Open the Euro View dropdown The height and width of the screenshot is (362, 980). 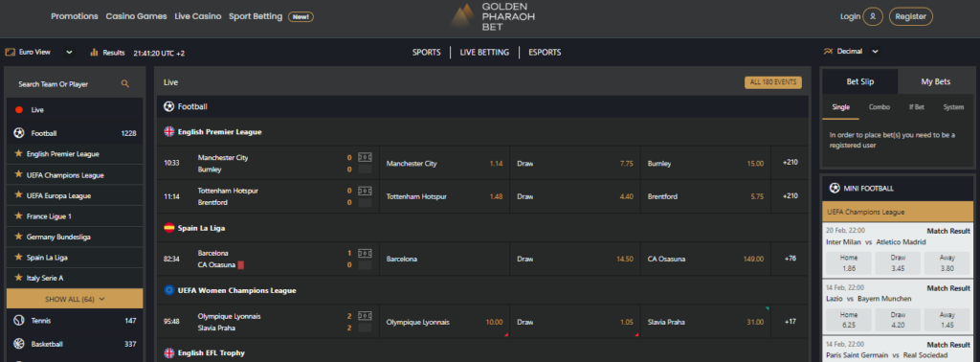click(69, 53)
